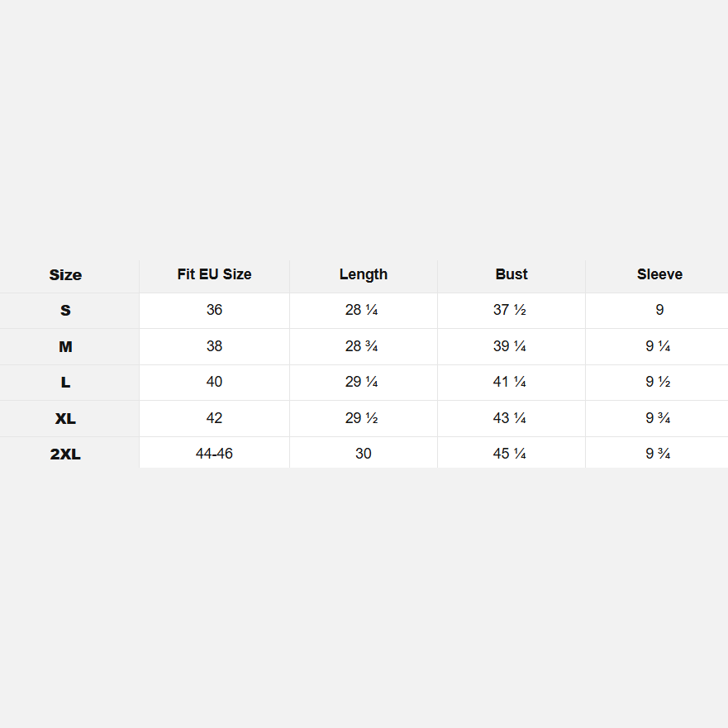
Task: Click bust value 37 ½
Action: [x=510, y=310]
